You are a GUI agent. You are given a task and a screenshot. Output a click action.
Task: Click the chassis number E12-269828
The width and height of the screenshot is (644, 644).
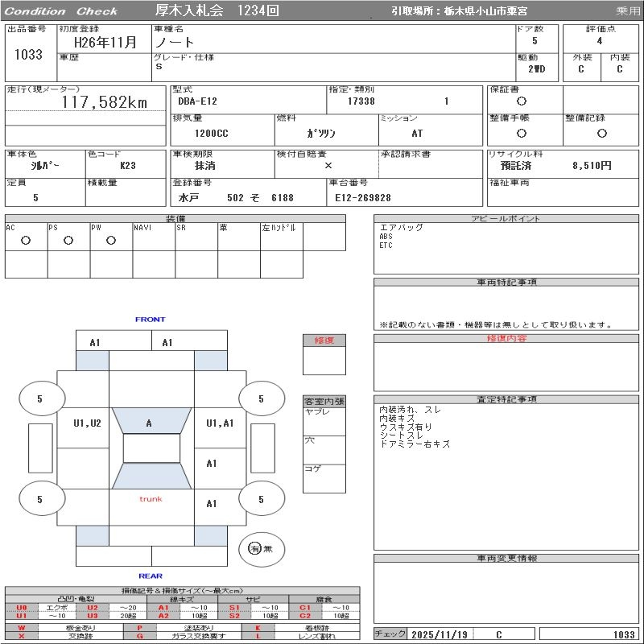(x=363, y=197)
